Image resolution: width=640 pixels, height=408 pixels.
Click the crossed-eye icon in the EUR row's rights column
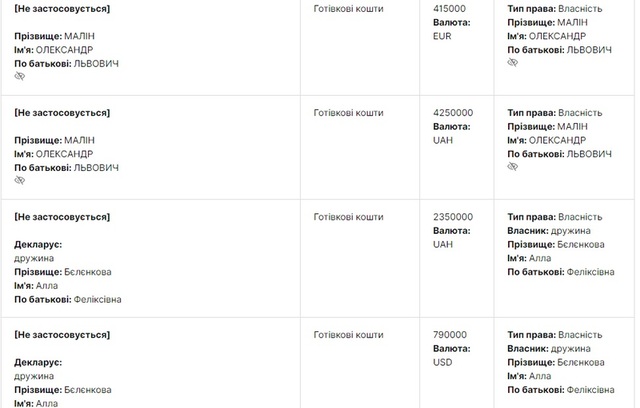click(x=512, y=62)
